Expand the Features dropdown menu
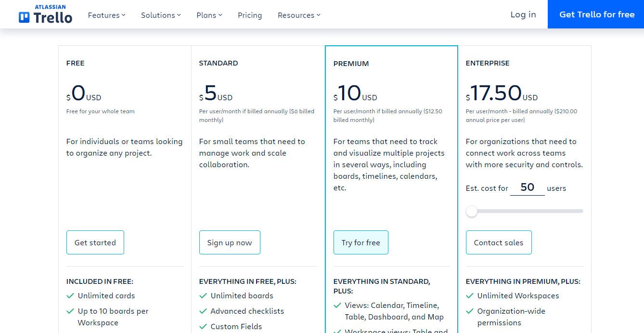 (x=106, y=15)
